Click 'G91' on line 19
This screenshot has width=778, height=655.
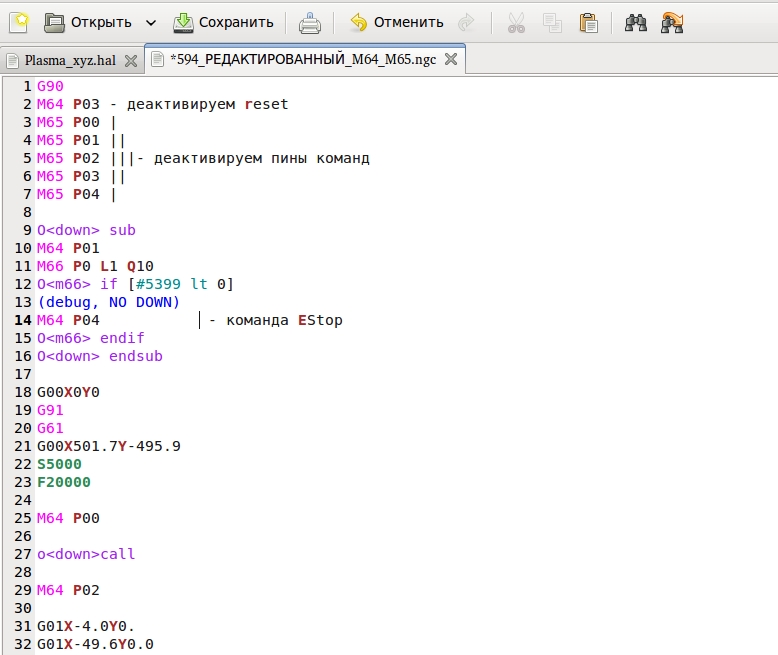[x=50, y=410]
